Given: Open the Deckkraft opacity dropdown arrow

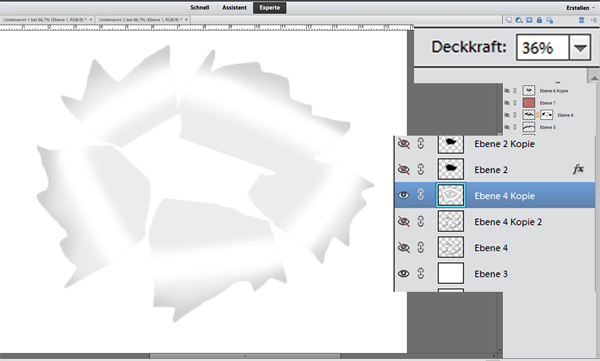Looking at the screenshot, I should 580,47.
